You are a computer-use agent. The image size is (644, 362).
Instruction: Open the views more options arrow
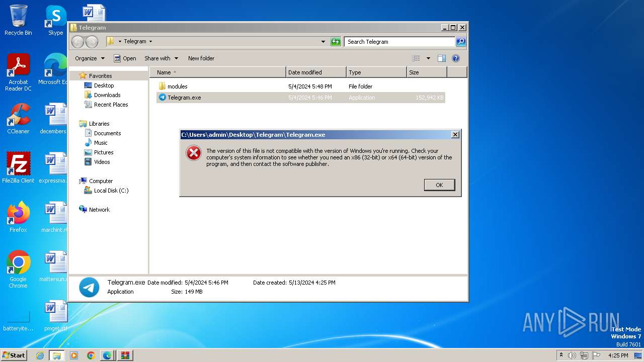point(428,58)
